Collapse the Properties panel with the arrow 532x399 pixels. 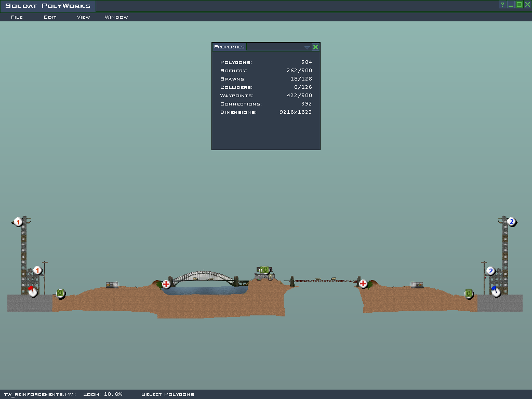click(307, 47)
